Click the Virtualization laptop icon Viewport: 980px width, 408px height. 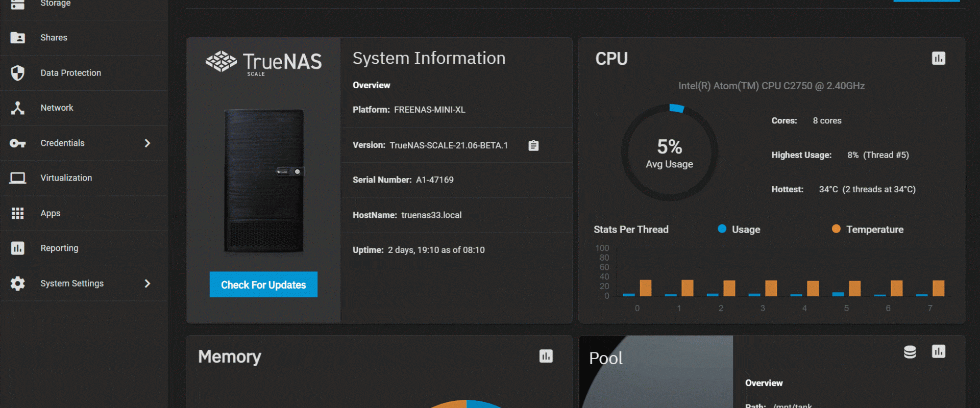click(18, 178)
